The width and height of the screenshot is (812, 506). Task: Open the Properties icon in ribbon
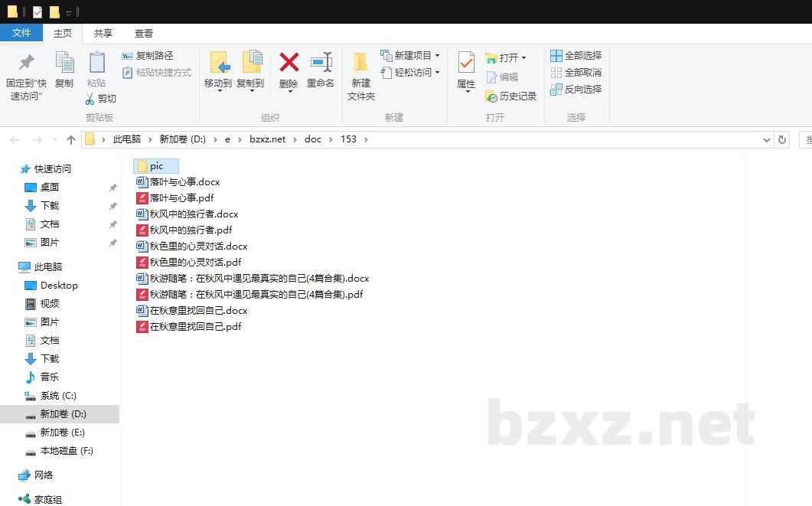(x=465, y=63)
